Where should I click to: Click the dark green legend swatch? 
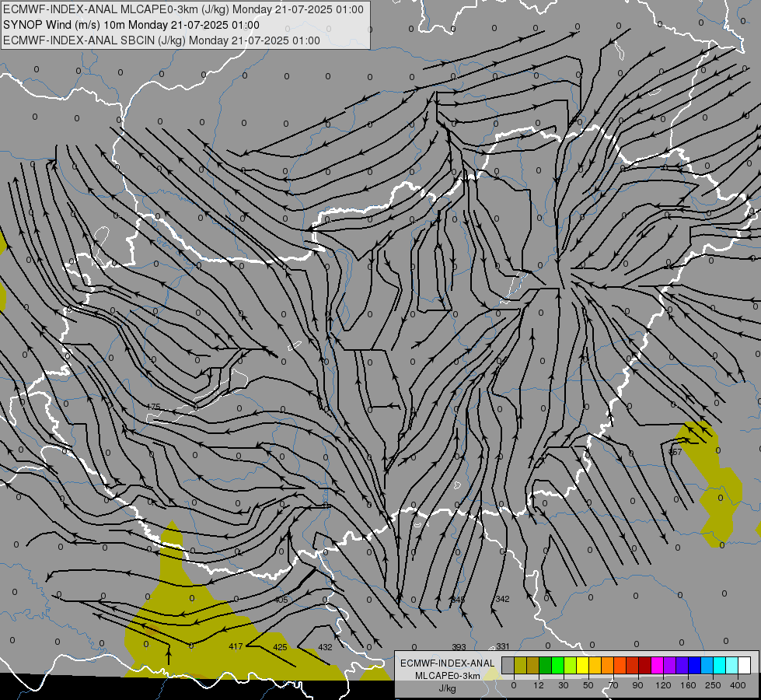(x=546, y=665)
